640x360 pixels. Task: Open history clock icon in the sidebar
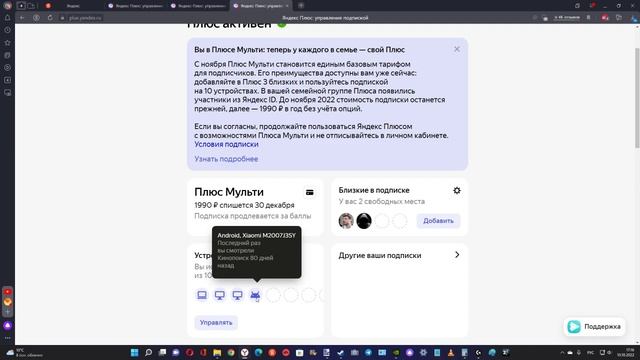click(x=7, y=30)
